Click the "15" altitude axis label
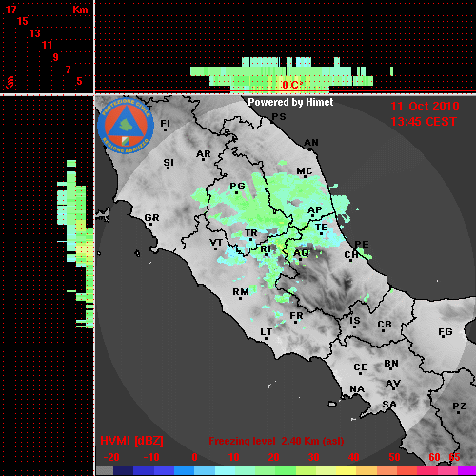The height and width of the screenshot is (476, 476). [x=23, y=21]
